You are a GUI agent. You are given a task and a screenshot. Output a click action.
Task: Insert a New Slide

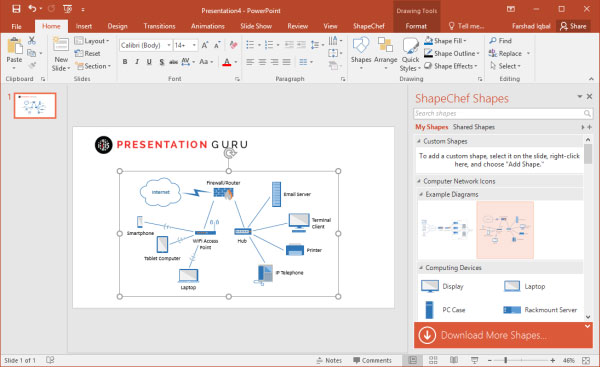point(61,54)
